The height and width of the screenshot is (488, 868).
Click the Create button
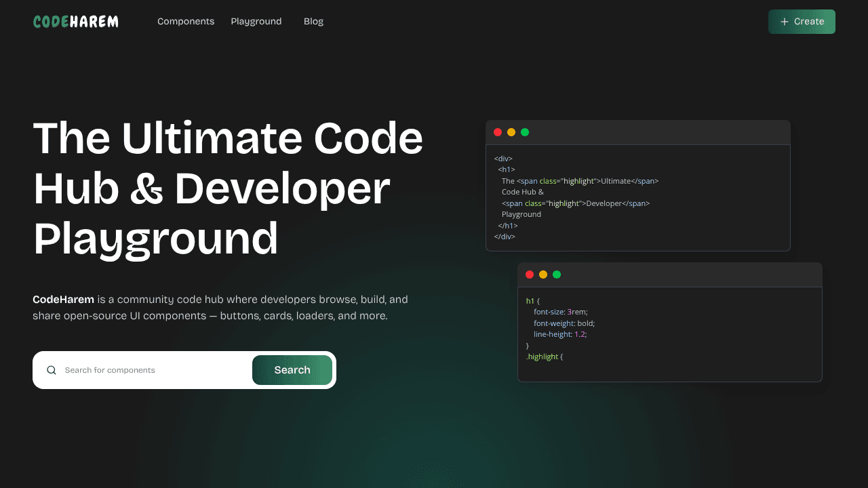click(802, 22)
